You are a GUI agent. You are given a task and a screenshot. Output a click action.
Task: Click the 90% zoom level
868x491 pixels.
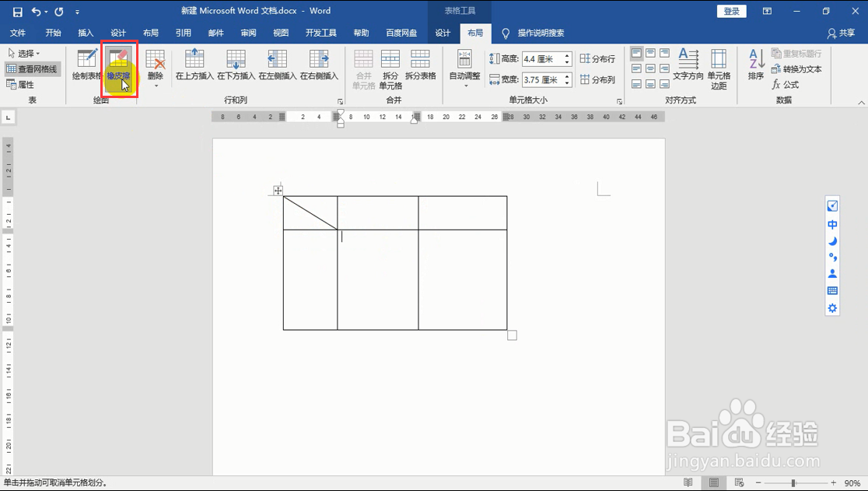pyautogui.click(x=852, y=483)
